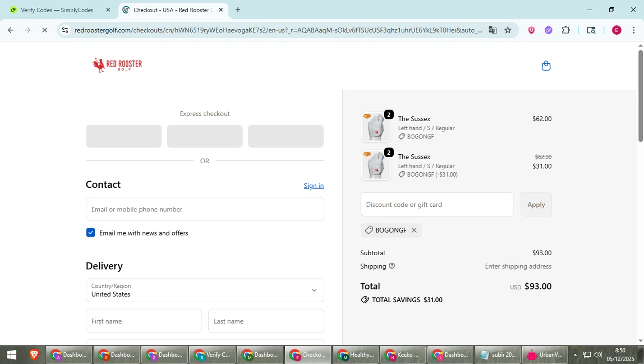Screen dimensions: 644x364
Task: Focus the Email or mobile phone field
Action: pyautogui.click(x=205, y=209)
